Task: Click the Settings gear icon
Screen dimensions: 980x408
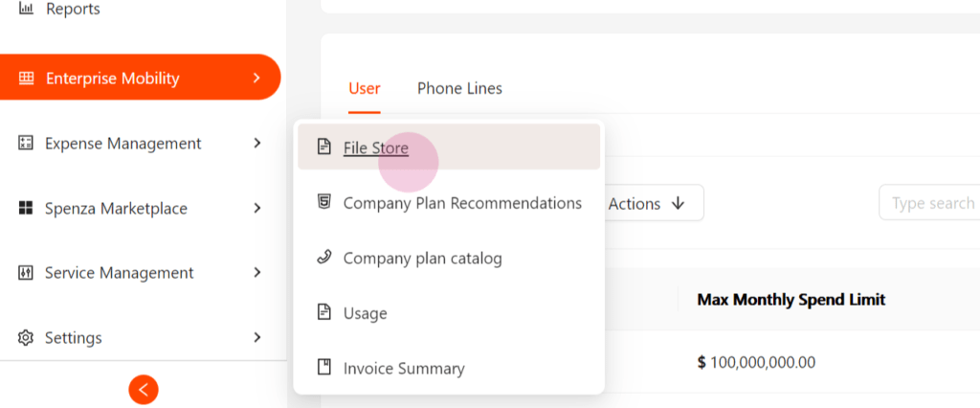Action: (x=25, y=338)
